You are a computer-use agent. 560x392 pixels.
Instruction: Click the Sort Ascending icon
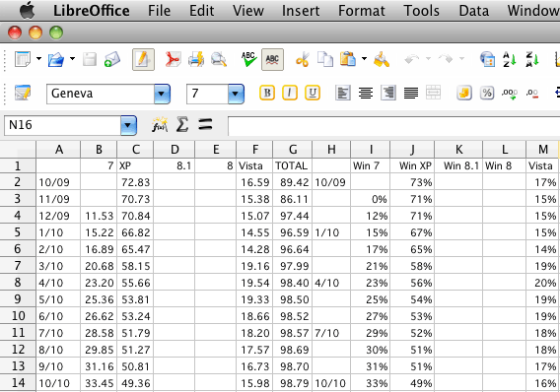pos(510,59)
